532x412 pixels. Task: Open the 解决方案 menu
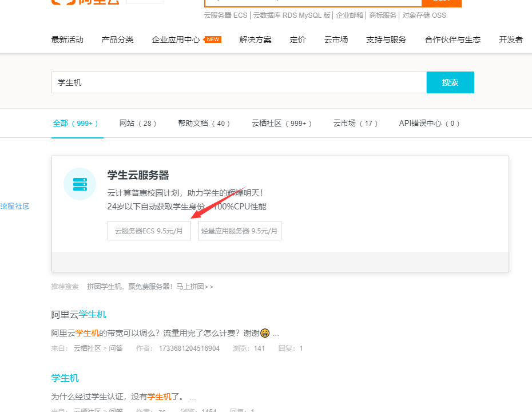tap(256, 39)
